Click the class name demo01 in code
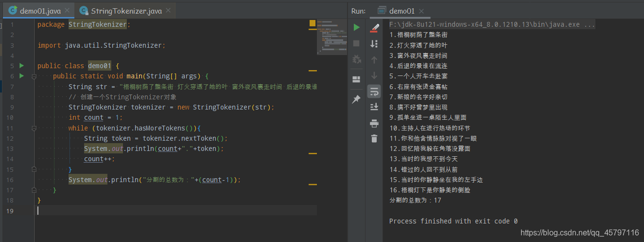The image size is (644, 242). pyautogui.click(x=100, y=66)
